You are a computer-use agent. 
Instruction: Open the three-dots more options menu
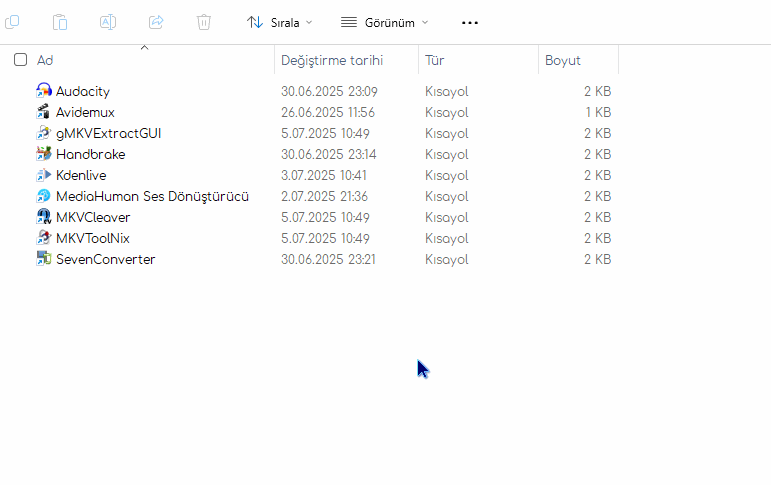pos(470,23)
